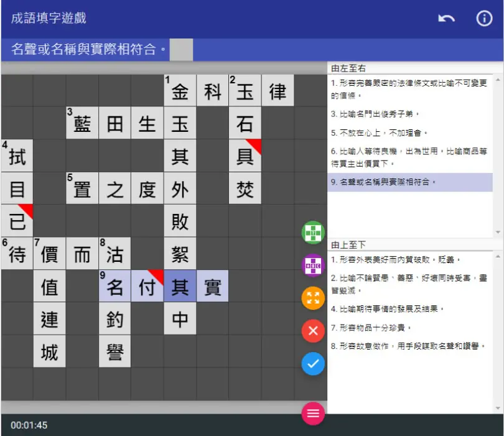Click the down clues scrollbar down arrow
Screen dimensions: 504x436
[498, 408]
